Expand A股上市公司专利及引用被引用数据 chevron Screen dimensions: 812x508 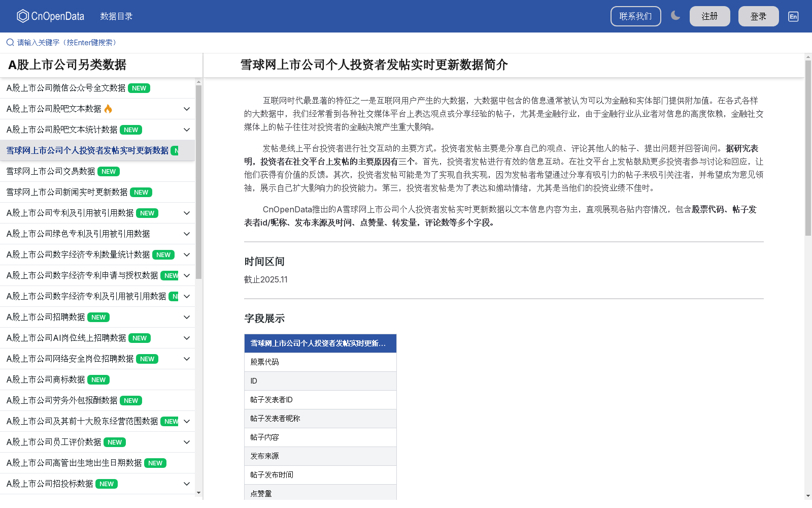point(187,213)
